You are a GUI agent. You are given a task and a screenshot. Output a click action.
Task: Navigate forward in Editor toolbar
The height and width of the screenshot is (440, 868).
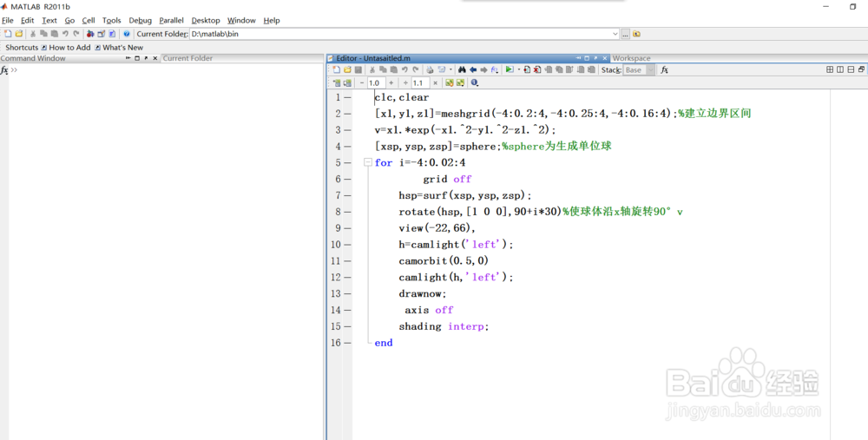(x=483, y=69)
